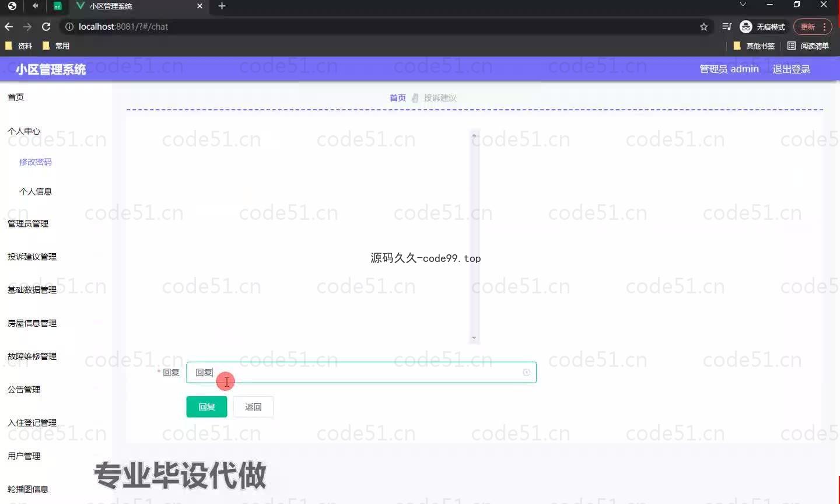The image size is (840, 504).
Task: Click the 小区管理系统 title
Action: [x=51, y=69]
